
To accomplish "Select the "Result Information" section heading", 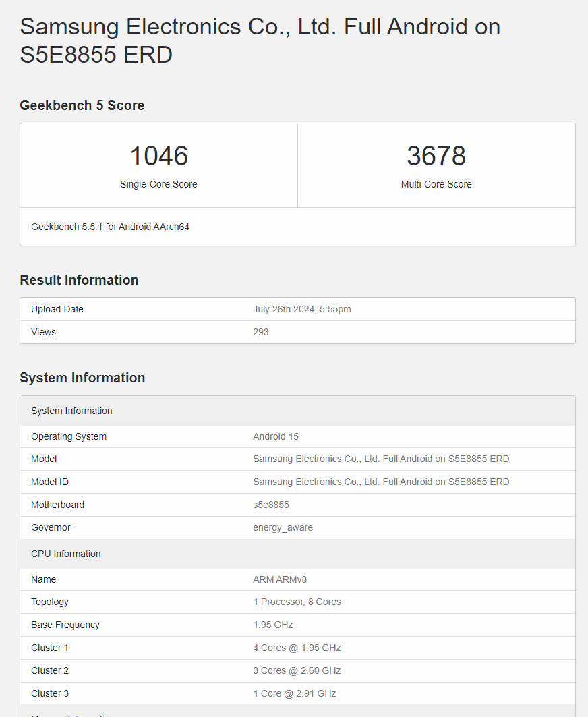I will 79,280.
